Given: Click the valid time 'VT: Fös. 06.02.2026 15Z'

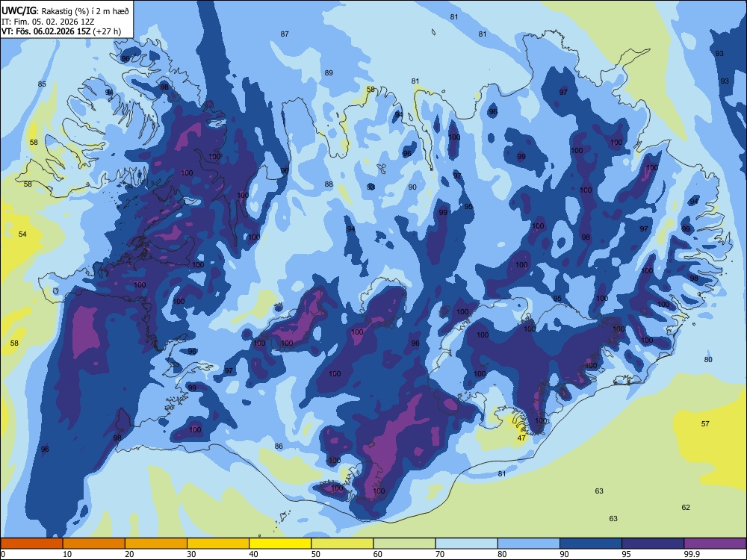Looking at the screenshot, I should coord(46,31).
